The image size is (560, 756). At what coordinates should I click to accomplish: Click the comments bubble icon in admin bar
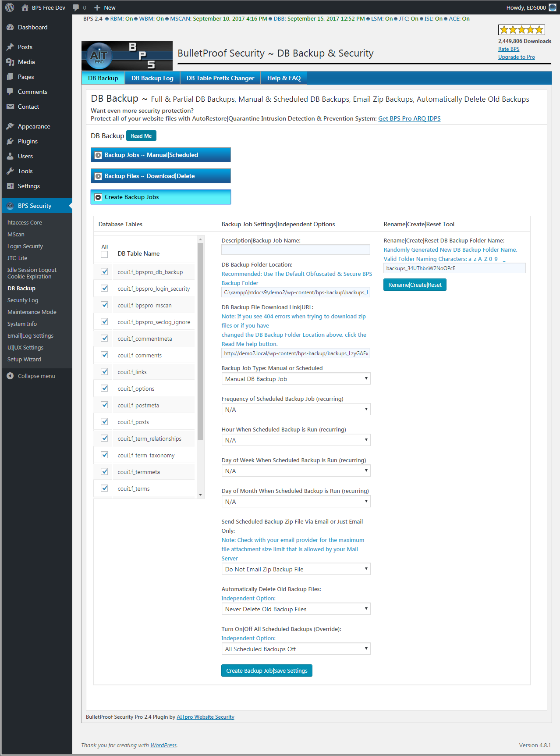coord(76,7)
